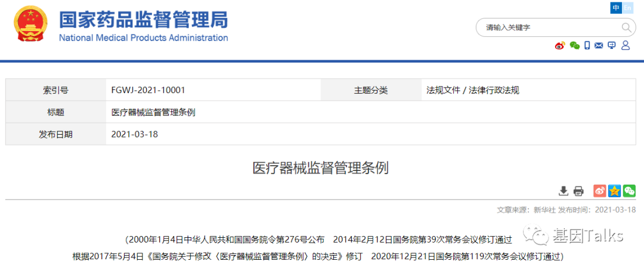Click the index number FGWJ-2021-10001
The width and height of the screenshot is (644, 264).
click(x=148, y=91)
